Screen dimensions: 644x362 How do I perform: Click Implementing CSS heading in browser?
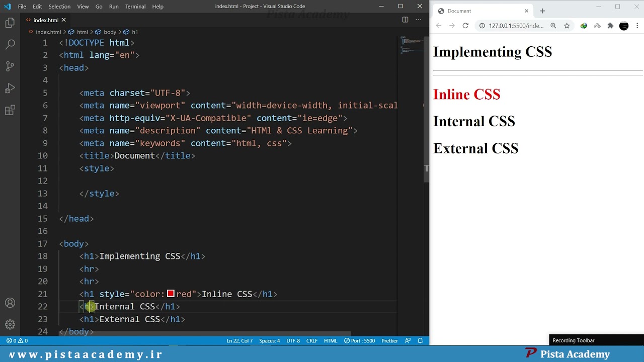tap(493, 52)
